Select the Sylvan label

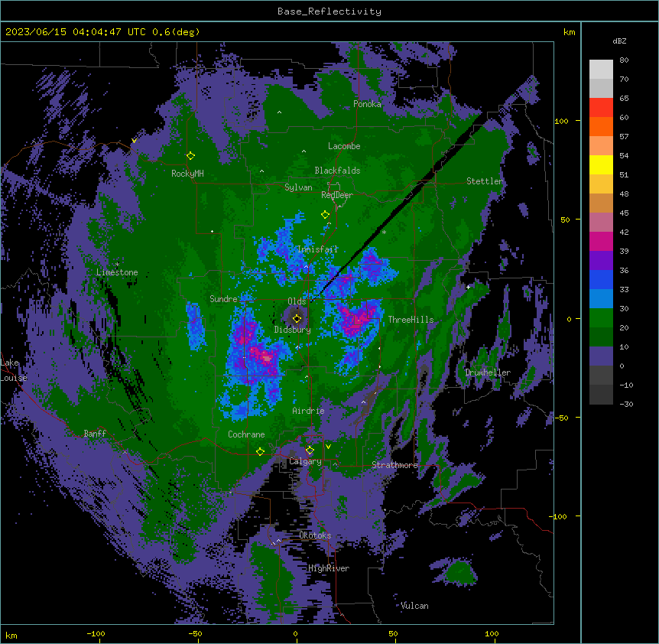[298, 187]
